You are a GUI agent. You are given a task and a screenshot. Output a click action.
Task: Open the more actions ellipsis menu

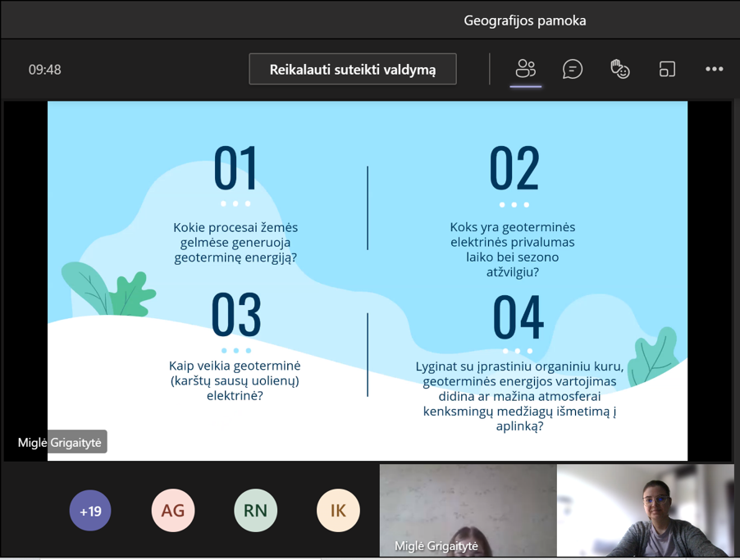pos(714,69)
